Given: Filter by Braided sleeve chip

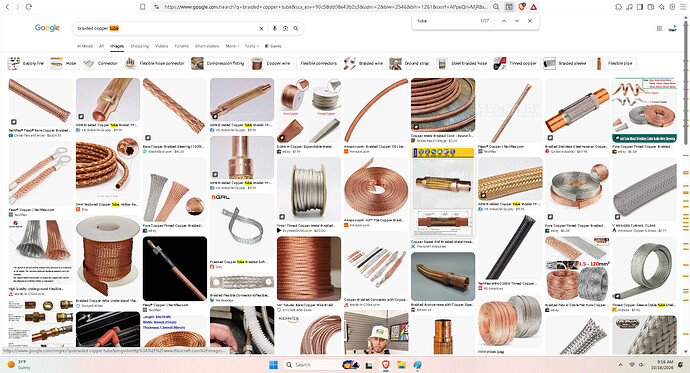Looking at the screenshot, I should [566, 63].
